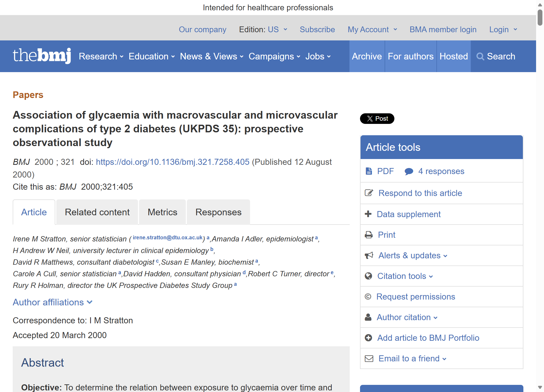Click affiliation superscript e after Turner
Screen dimensions: 544x392
(x=332, y=272)
